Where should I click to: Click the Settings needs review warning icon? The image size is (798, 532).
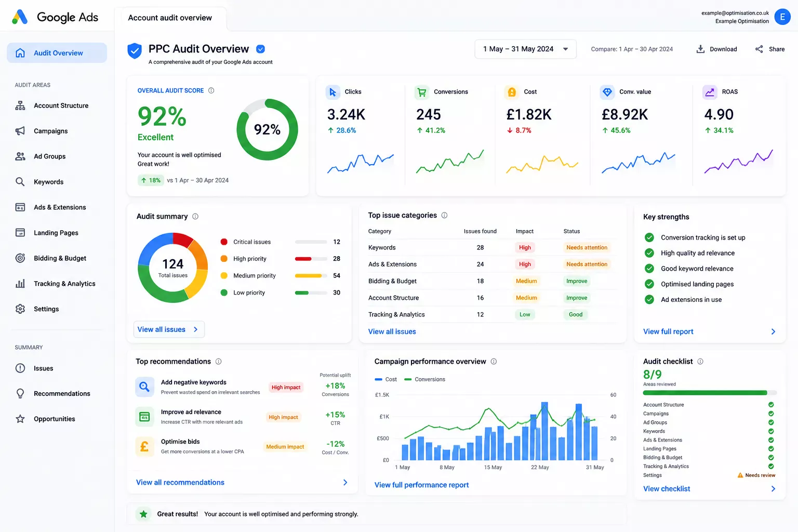click(x=740, y=475)
